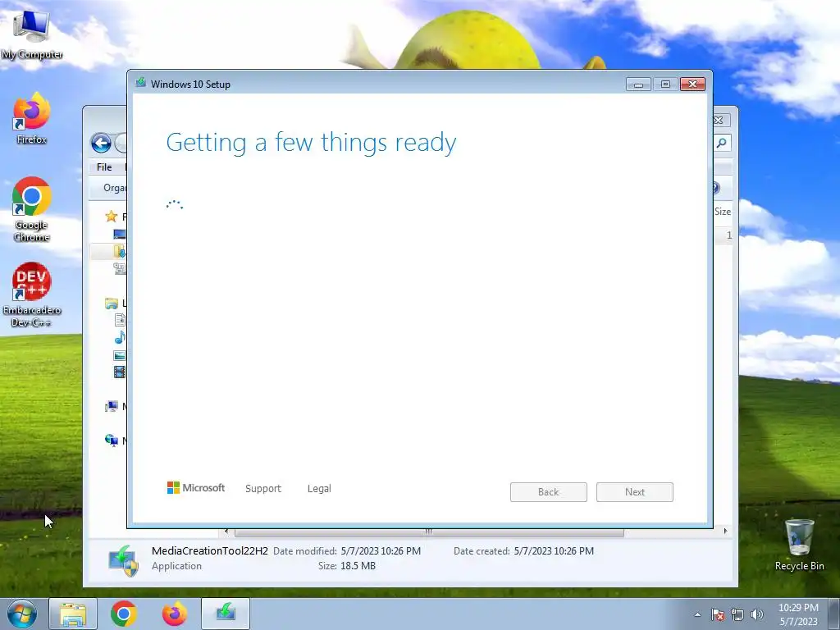The height and width of the screenshot is (630, 840).
Task: Select Documents library in Explorer sidebar
Action: click(120, 320)
